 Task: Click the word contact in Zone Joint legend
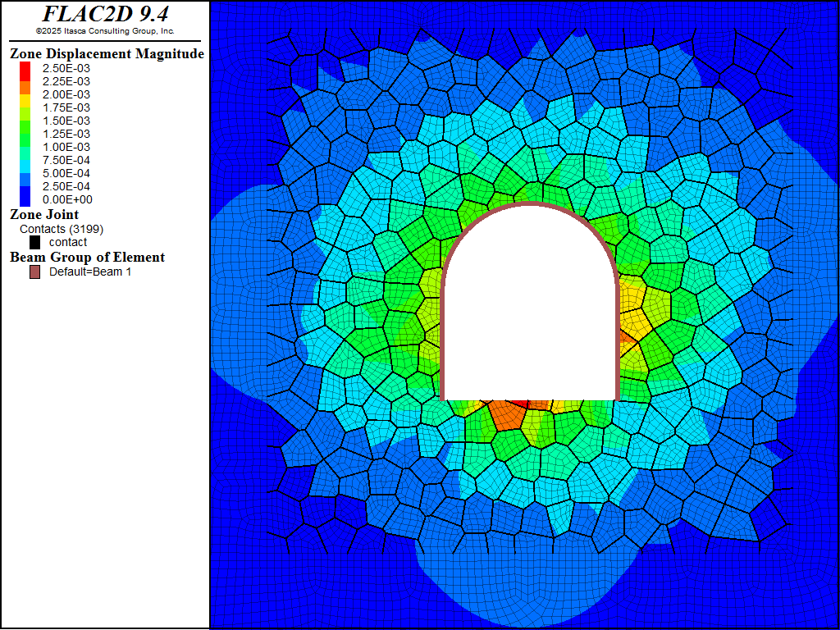[68, 242]
